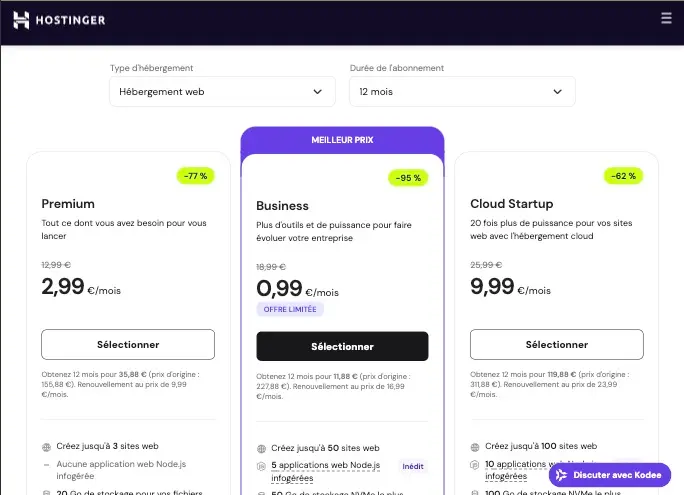
Task: Click Aucune application web Node.js infogérée
Action: coord(121,470)
